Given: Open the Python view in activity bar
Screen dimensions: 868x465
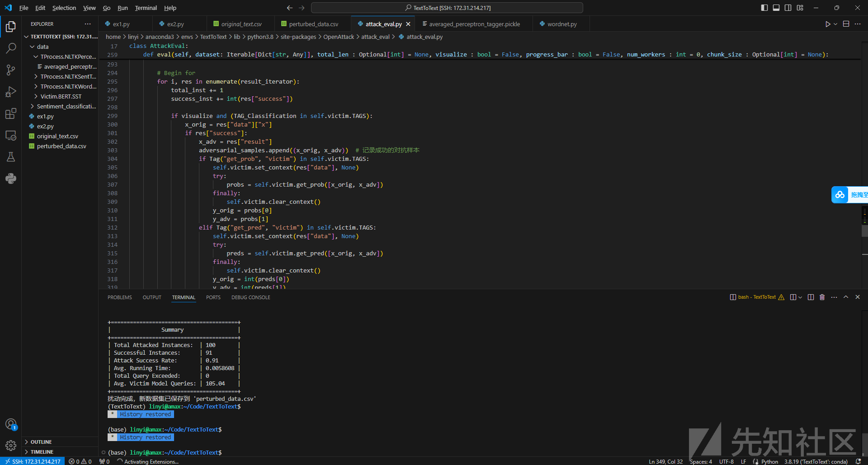Looking at the screenshot, I should [11, 178].
